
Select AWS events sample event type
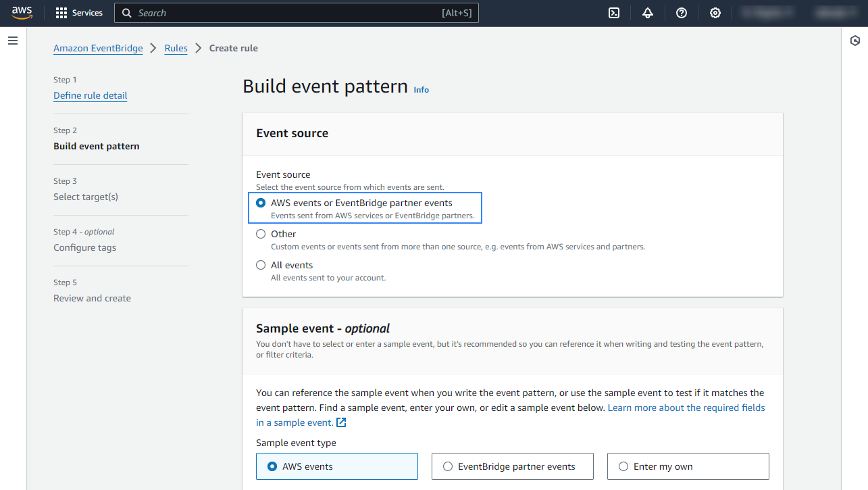tap(272, 466)
